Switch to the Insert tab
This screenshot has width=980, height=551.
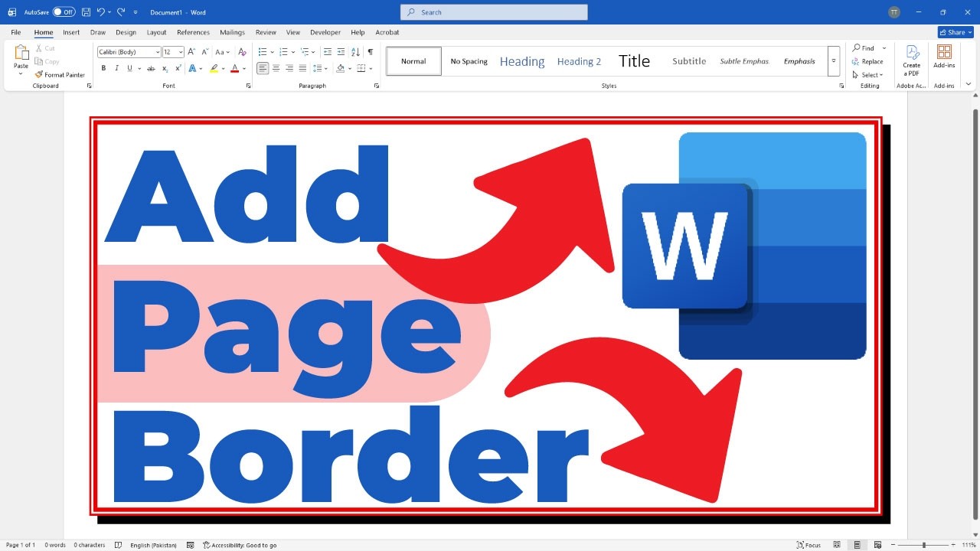click(71, 32)
